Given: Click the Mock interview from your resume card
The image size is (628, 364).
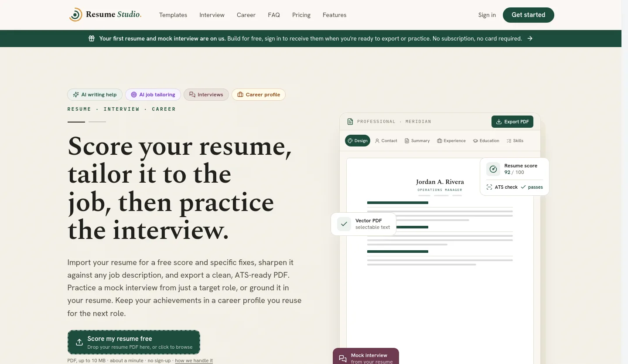Looking at the screenshot, I should (366, 357).
